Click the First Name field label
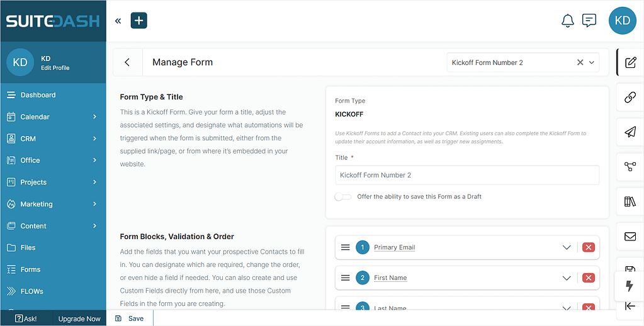The width and height of the screenshot is (644, 326). point(390,278)
